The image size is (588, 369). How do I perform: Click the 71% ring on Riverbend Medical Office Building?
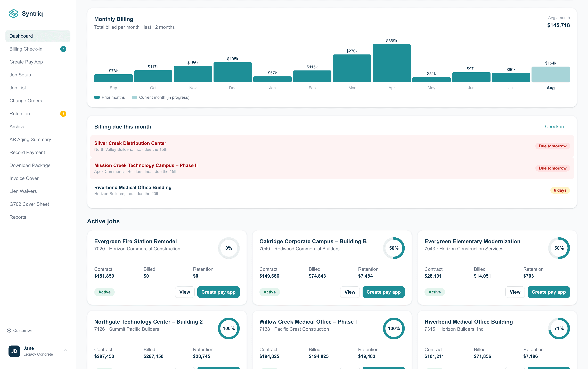559,328
